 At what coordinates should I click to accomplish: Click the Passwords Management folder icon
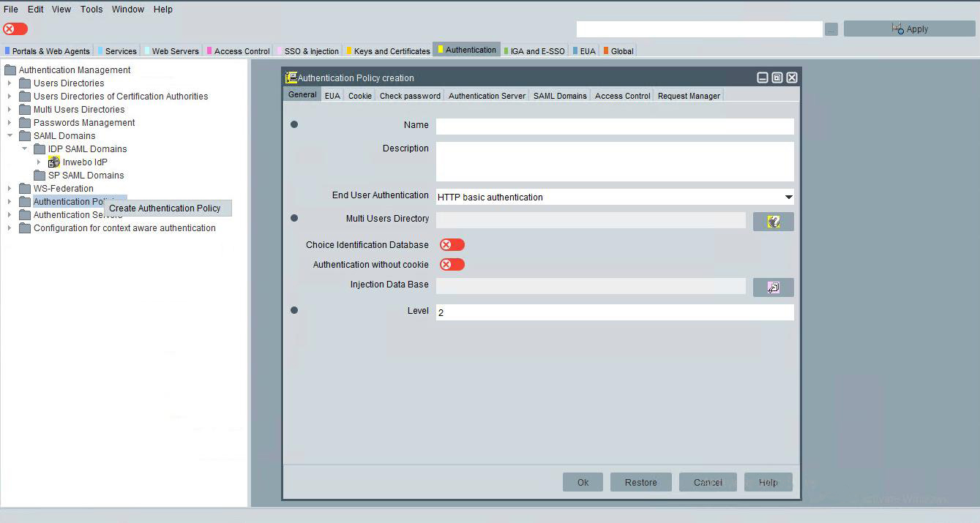click(x=25, y=123)
